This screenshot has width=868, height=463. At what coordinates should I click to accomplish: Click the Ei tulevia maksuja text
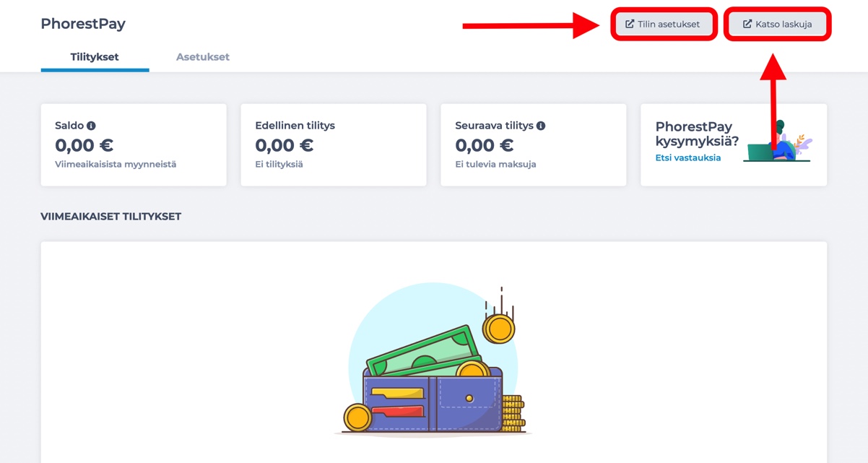495,165
